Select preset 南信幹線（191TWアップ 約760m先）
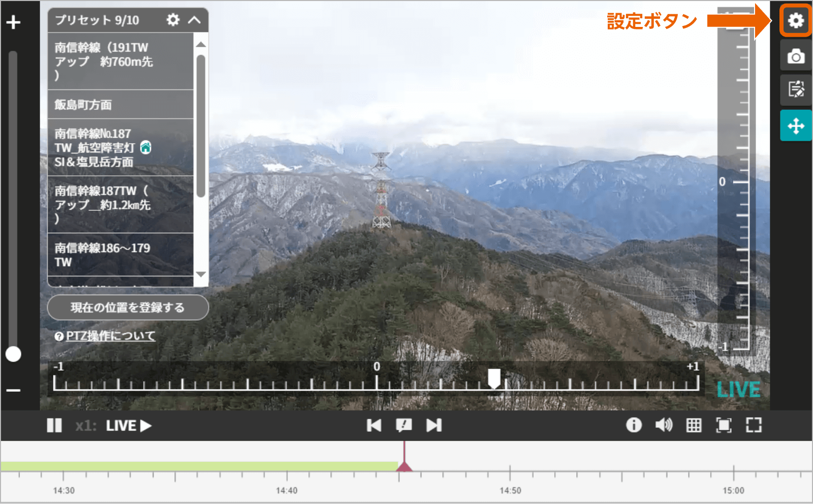This screenshot has height=504, width=813. (120, 61)
